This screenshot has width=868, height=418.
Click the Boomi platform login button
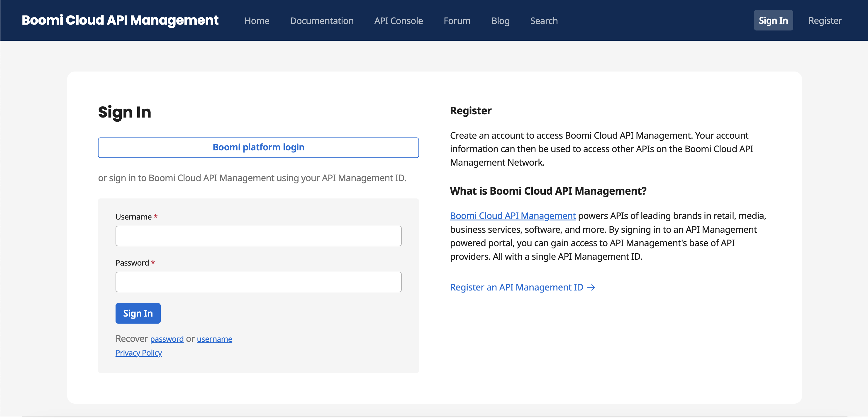tap(258, 147)
